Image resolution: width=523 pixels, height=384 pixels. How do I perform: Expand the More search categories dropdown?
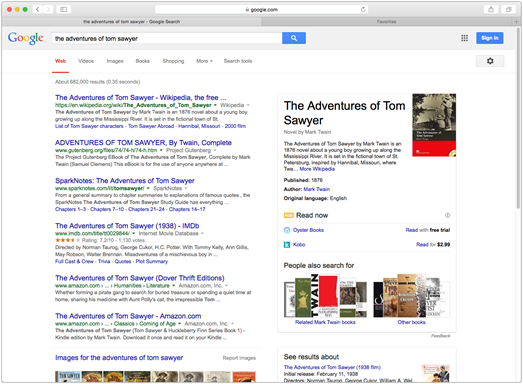point(204,61)
